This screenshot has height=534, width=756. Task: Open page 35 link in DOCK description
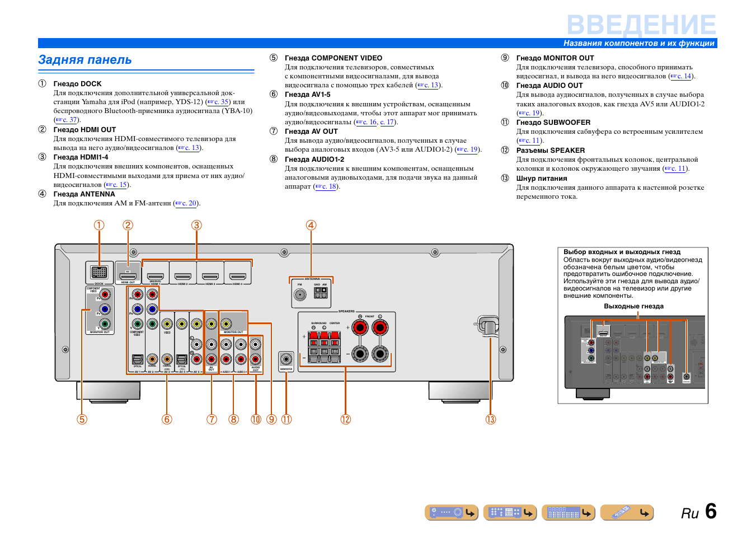point(218,102)
